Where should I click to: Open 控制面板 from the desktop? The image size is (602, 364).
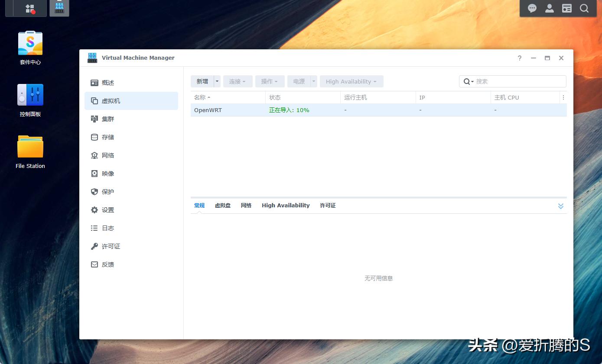coord(30,94)
